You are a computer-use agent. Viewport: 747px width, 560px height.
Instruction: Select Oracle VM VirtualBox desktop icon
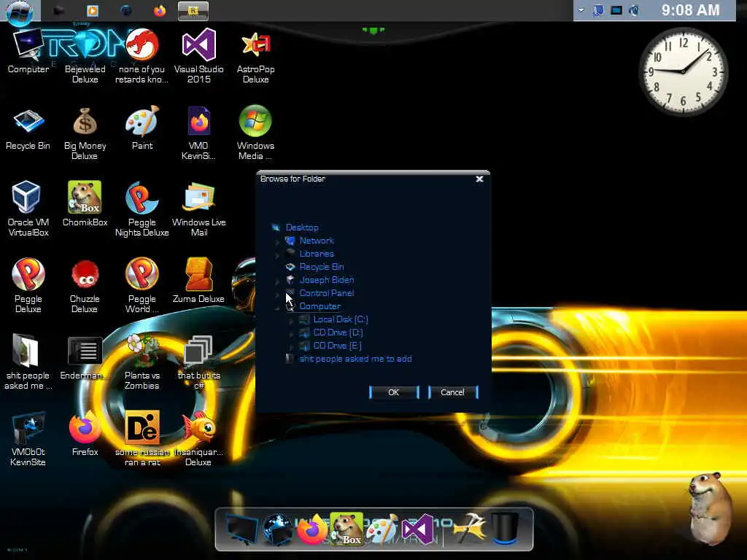(x=28, y=209)
